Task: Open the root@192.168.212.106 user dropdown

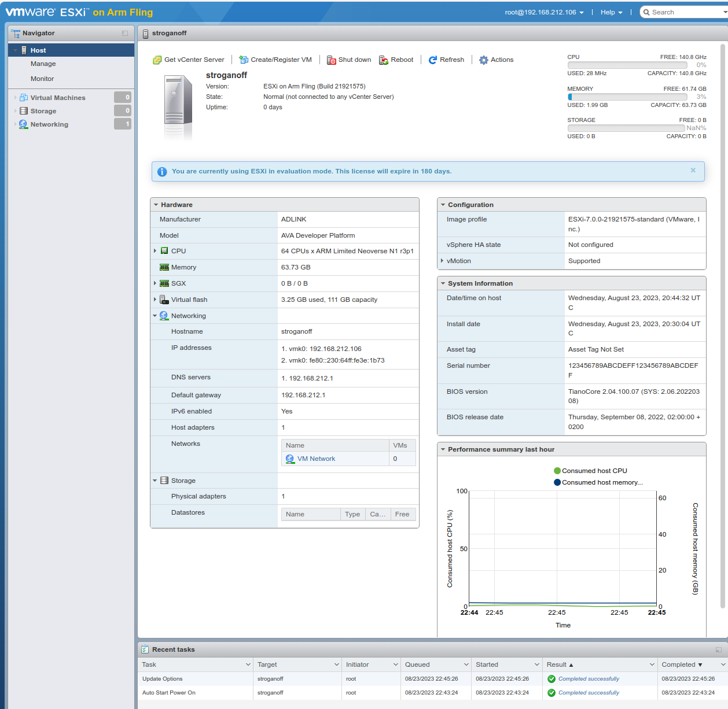Action: [x=544, y=12]
